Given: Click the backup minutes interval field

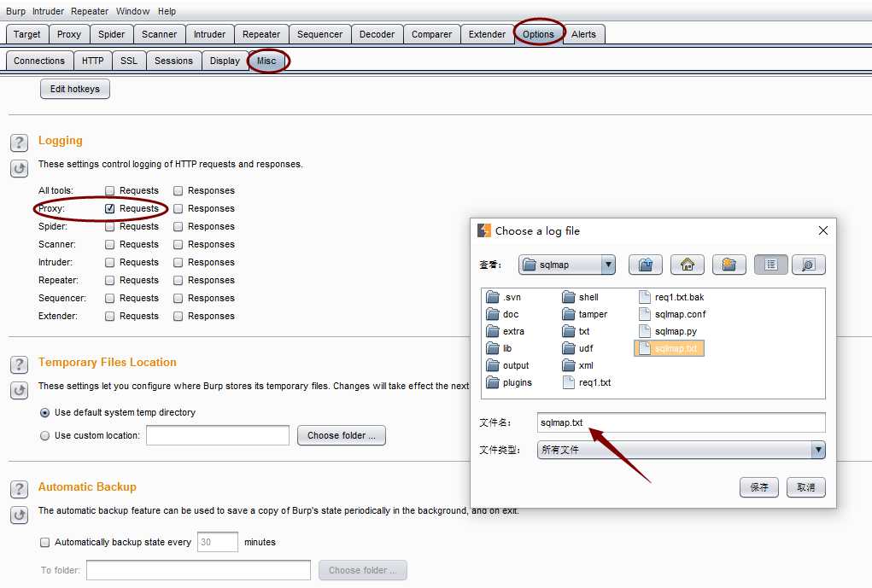Looking at the screenshot, I should (x=218, y=543).
